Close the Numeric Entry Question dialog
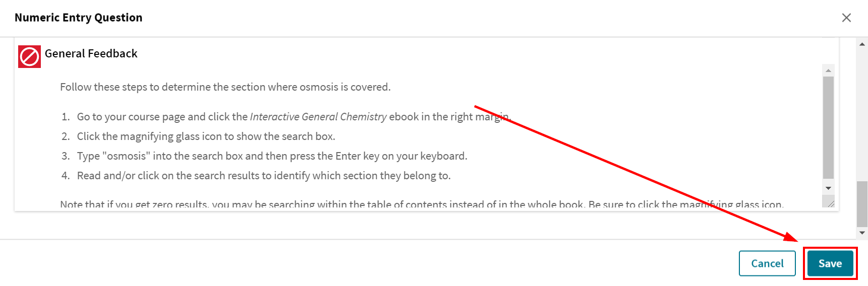 coord(846,18)
